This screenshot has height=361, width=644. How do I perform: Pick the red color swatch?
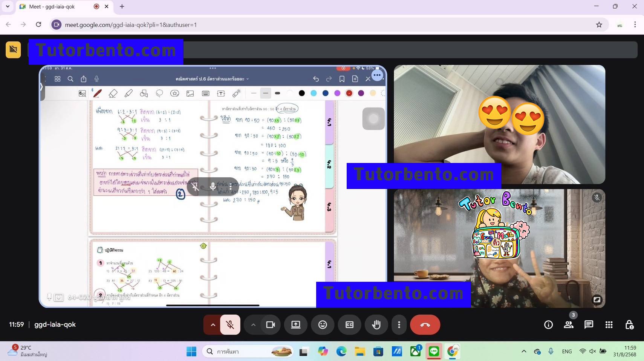tap(349, 93)
